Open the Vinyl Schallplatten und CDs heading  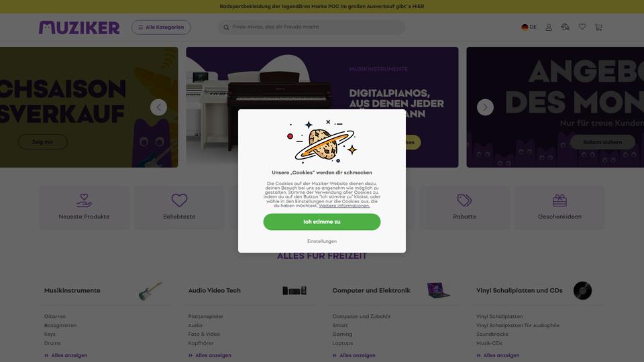[x=519, y=290]
